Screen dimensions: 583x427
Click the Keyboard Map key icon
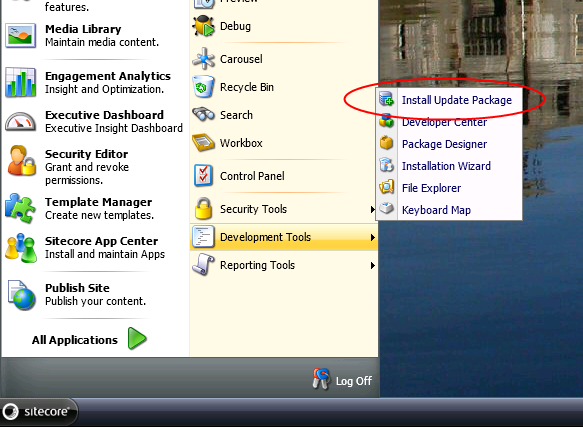(387, 208)
